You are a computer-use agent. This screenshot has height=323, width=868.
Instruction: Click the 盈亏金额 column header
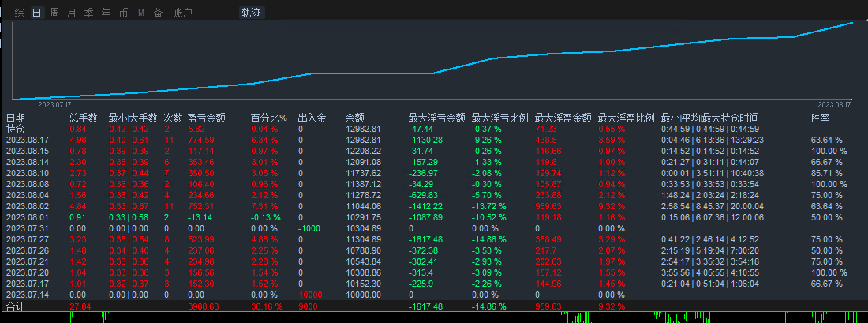(207, 118)
